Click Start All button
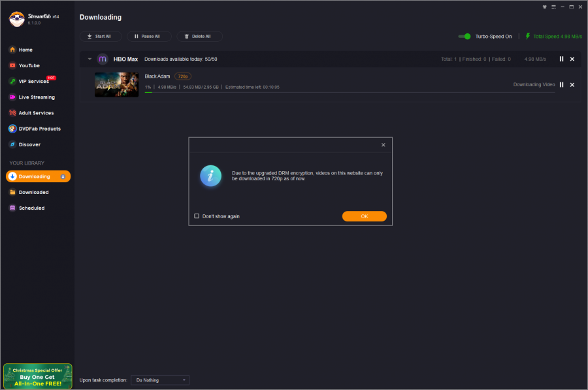 coord(101,37)
